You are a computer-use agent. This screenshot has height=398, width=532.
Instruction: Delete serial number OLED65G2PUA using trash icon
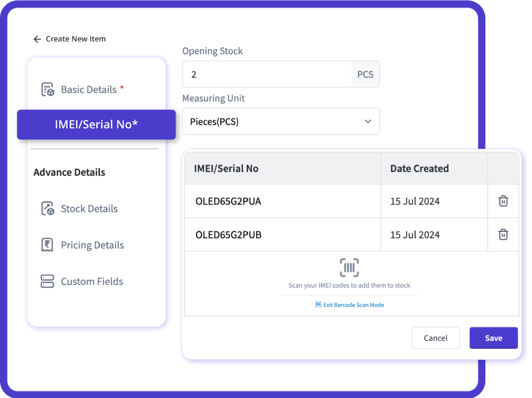(x=503, y=201)
